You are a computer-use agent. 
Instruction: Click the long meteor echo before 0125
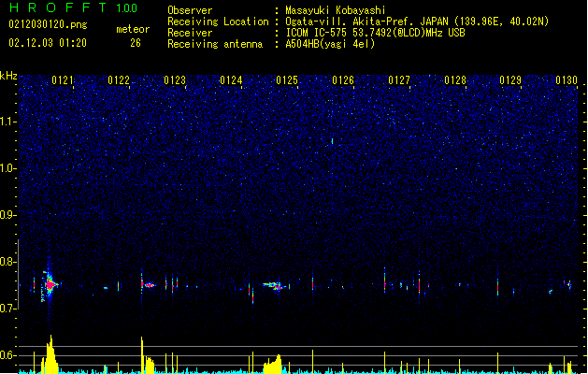click(275, 286)
